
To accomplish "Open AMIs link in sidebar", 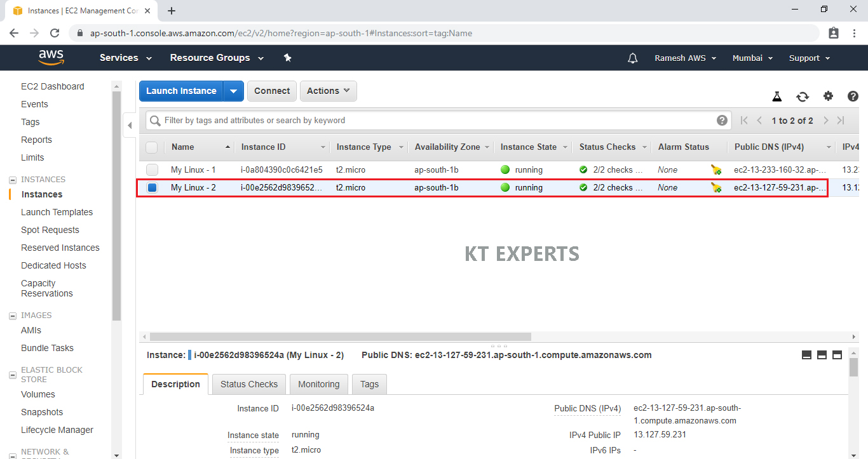I will [x=31, y=330].
